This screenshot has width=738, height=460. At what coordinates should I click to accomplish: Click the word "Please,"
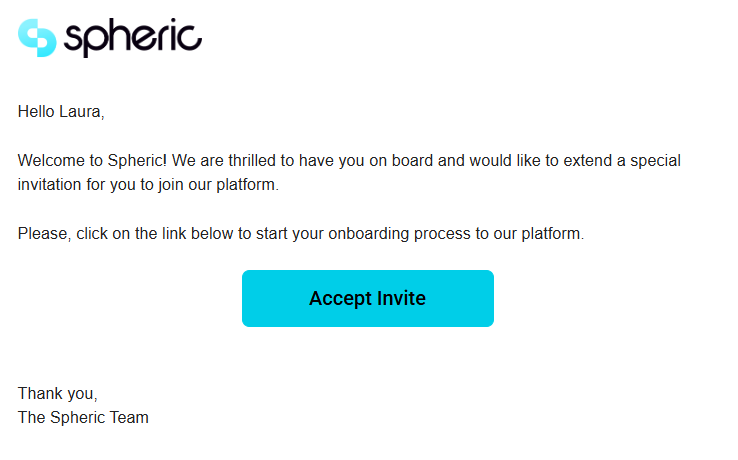click(x=45, y=234)
